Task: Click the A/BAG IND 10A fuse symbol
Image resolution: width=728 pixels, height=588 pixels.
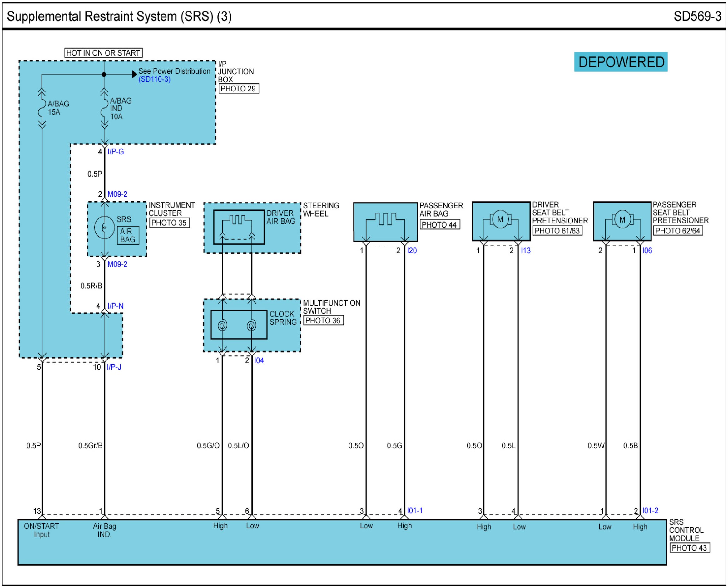Action: click(104, 108)
